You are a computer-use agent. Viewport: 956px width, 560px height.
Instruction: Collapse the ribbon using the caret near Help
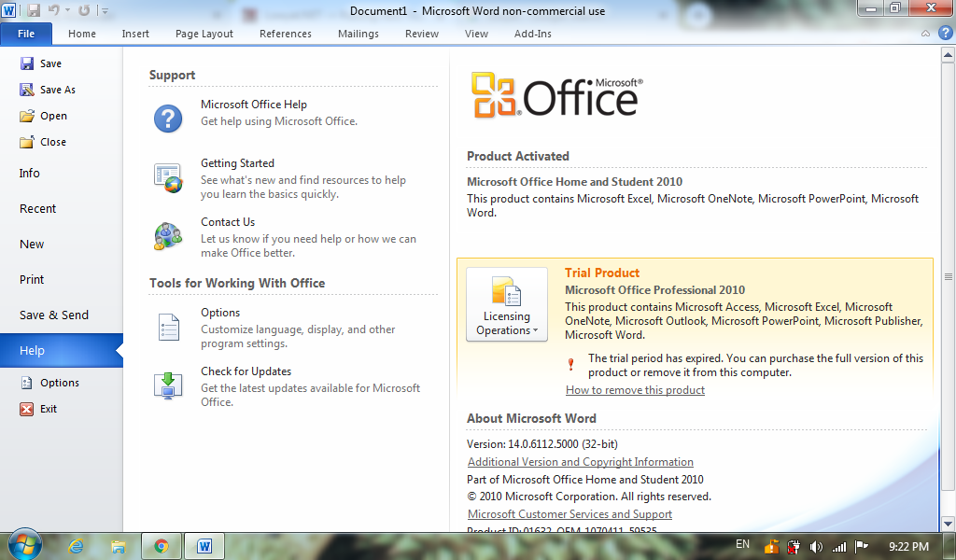[x=925, y=34]
